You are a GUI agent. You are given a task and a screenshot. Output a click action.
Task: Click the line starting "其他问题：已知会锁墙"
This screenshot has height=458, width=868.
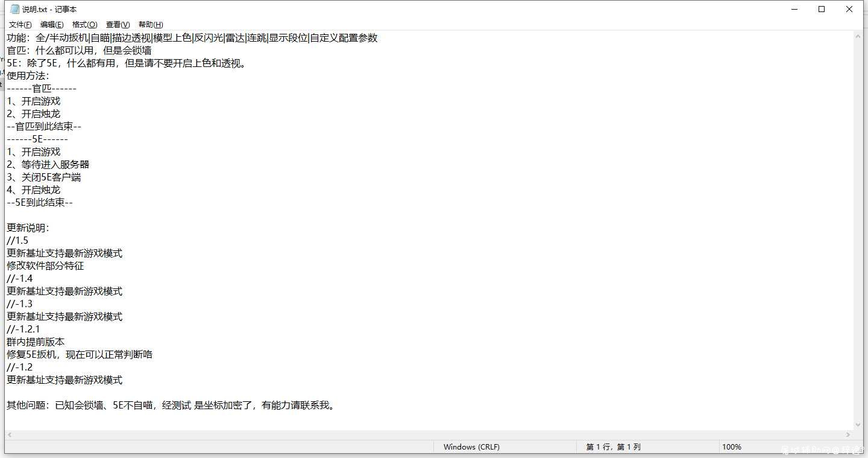(x=171, y=406)
